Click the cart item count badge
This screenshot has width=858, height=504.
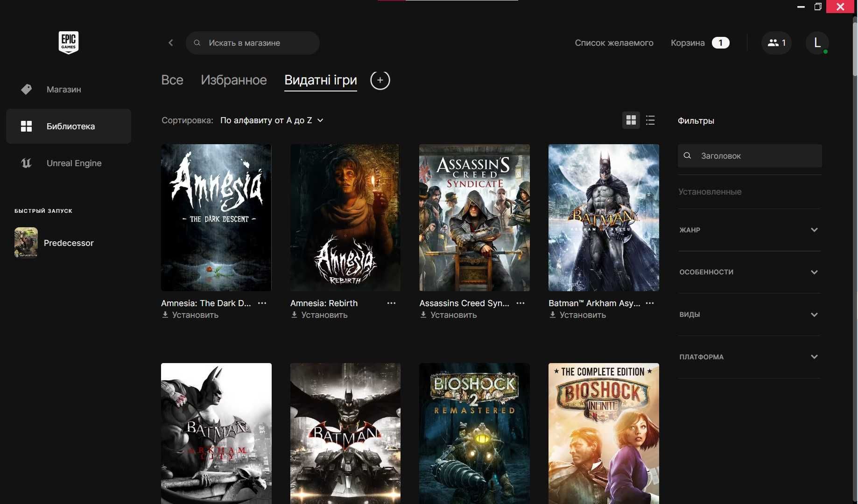[x=720, y=43]
